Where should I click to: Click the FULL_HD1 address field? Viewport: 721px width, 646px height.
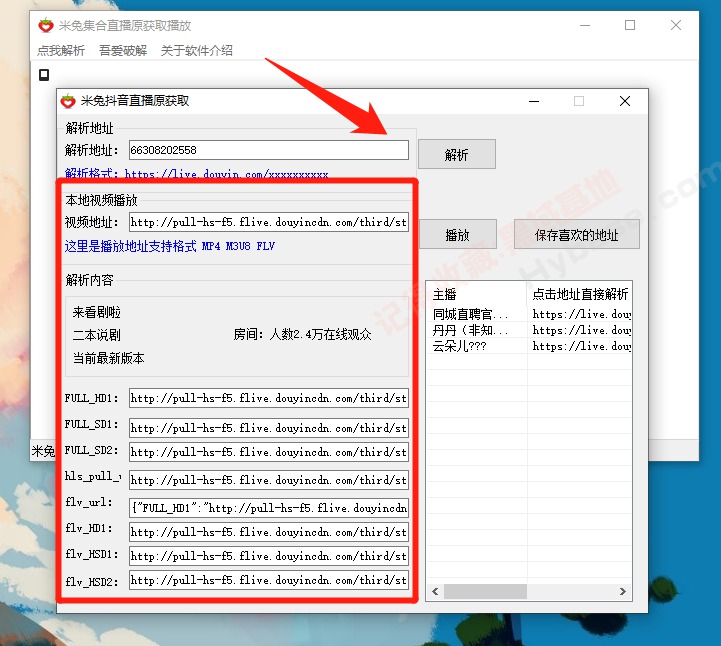pyautogui.click(x=269, y=398)
